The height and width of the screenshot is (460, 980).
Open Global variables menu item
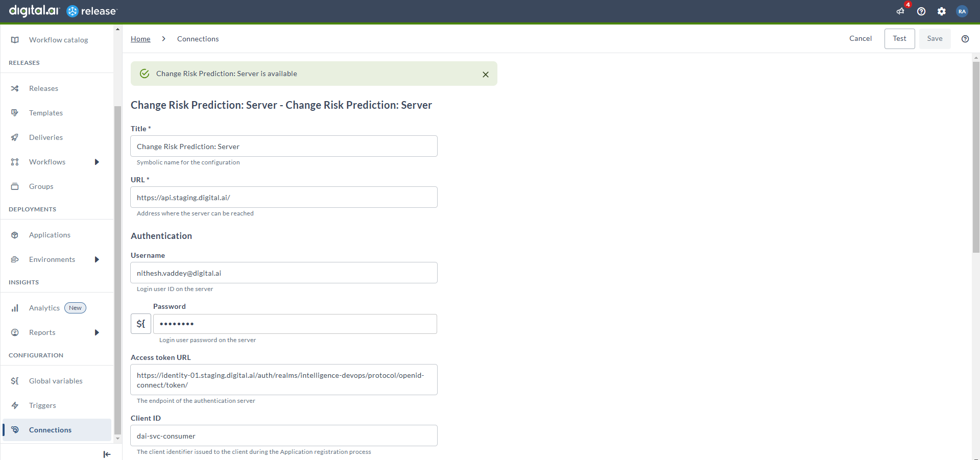[57, 381]
